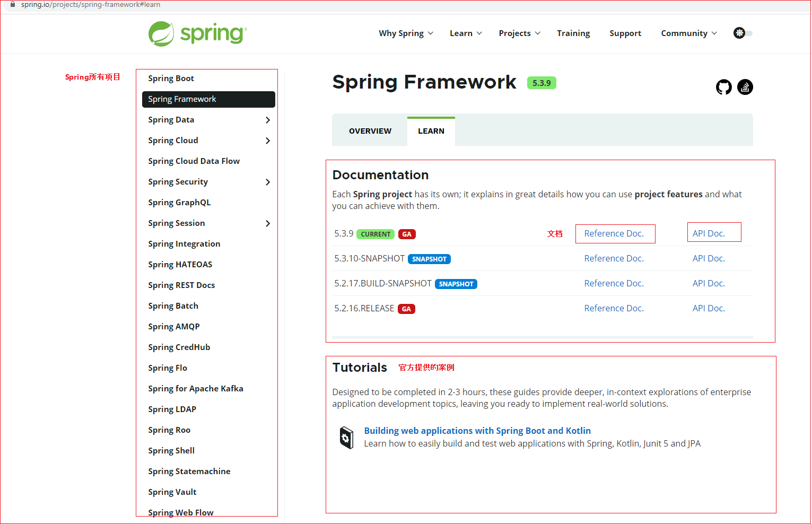This screenshot has height=524, width=812.
Task: Open Spring REST Docs project
Action: (181, 285)
